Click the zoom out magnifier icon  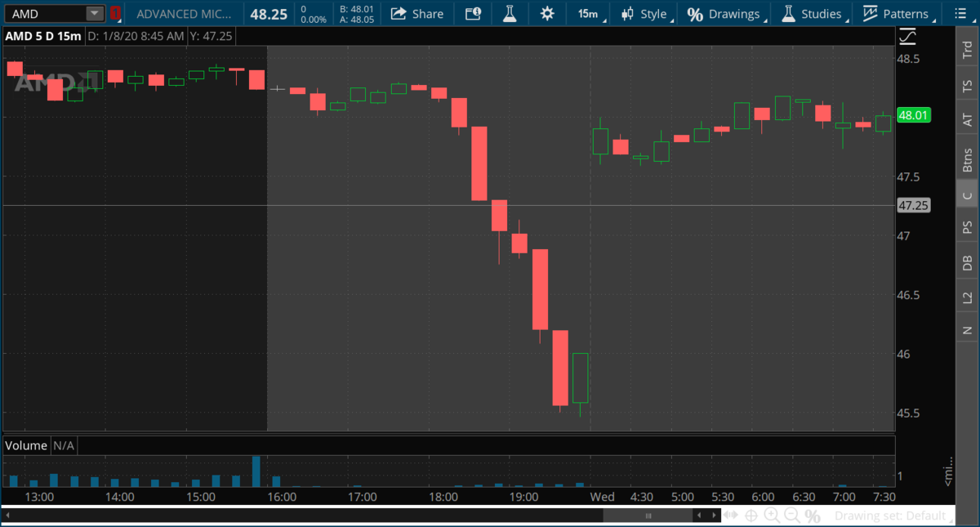coord(792,516)
